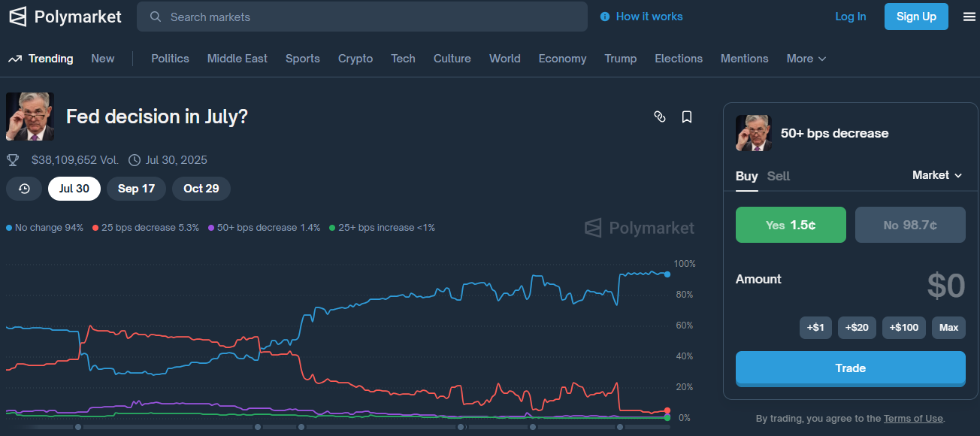Click the How it works info icon

tap(605, 17)
